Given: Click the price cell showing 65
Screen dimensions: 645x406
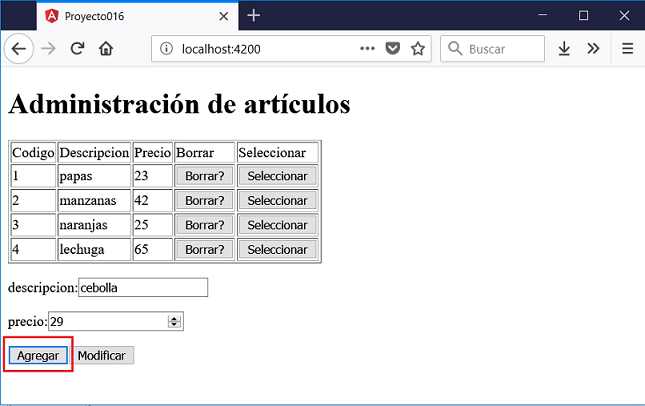Looking at the screenshot, I should (x=153, y=250).
